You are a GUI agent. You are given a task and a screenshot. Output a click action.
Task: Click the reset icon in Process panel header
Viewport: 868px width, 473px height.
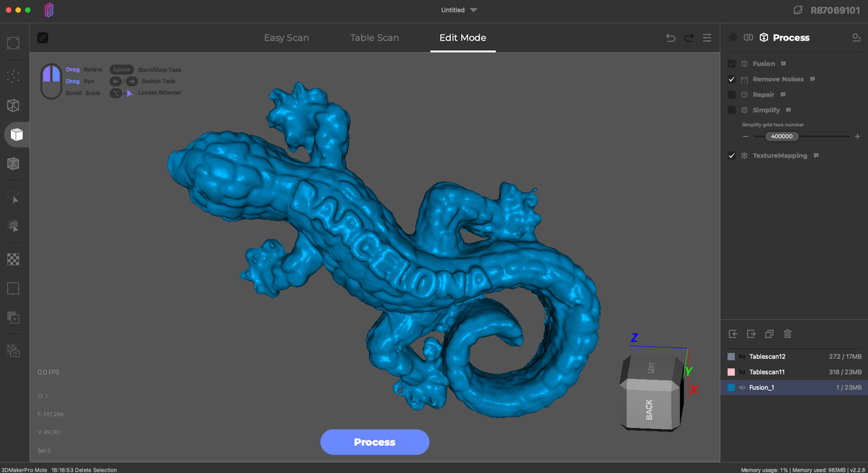point(856,38)
